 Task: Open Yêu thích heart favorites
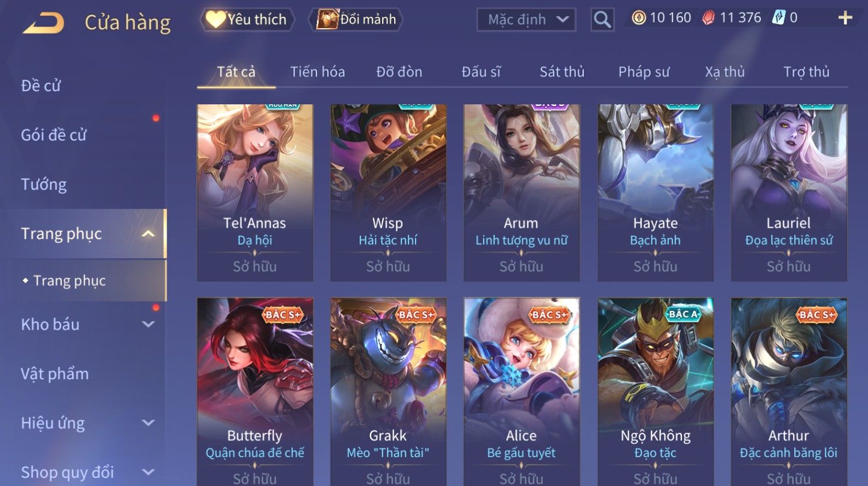click(247, 20)
